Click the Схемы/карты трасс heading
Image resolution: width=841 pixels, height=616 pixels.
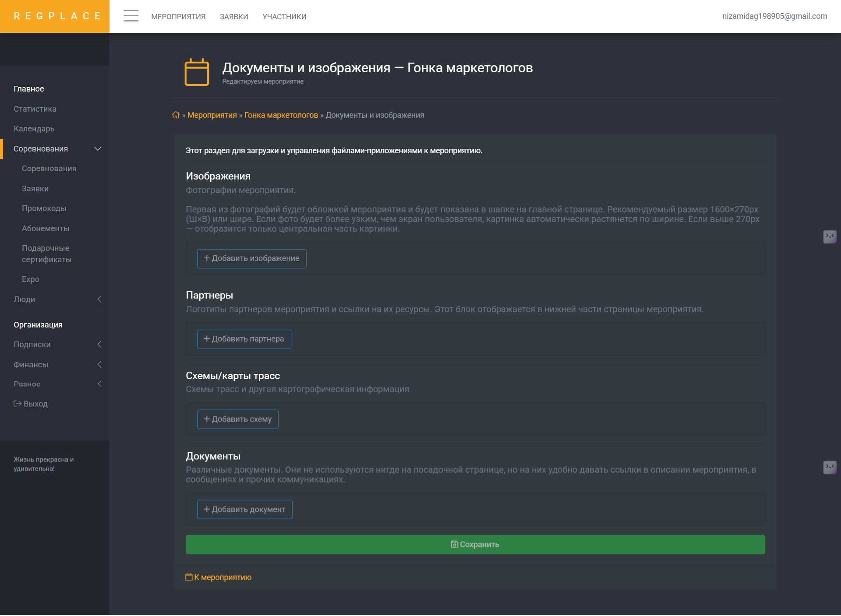click(x=233, y=376)
